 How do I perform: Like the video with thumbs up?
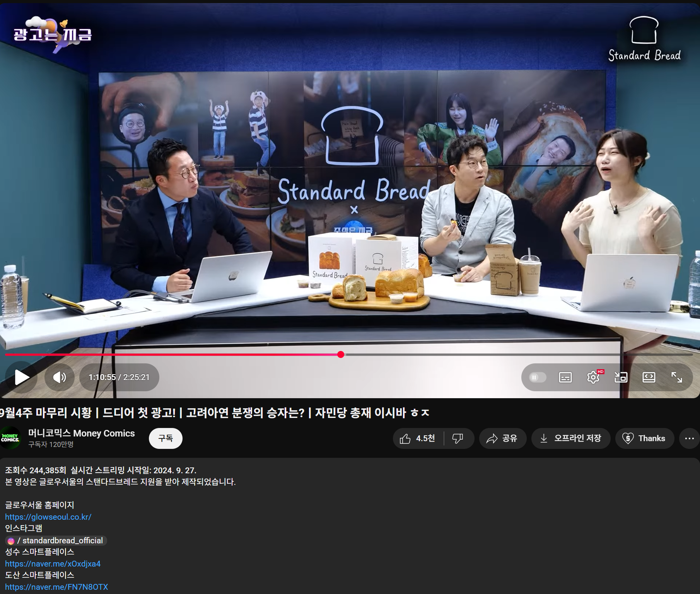point(418,438)
